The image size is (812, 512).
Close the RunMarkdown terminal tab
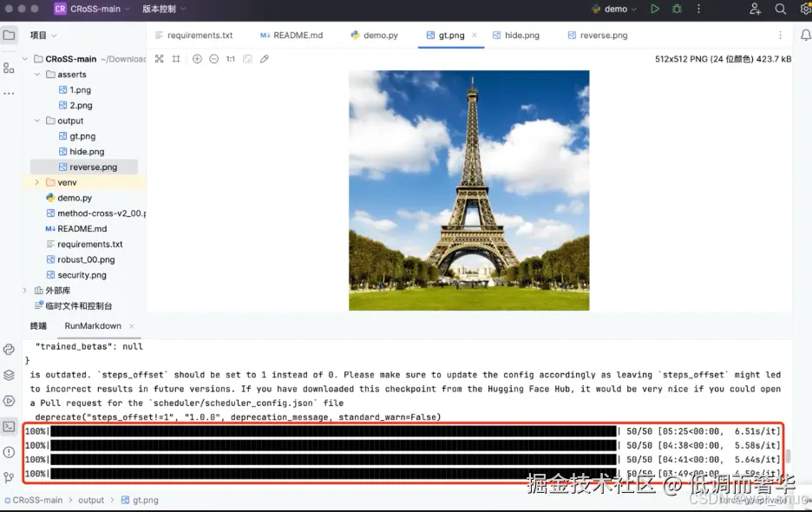(132, 326)
